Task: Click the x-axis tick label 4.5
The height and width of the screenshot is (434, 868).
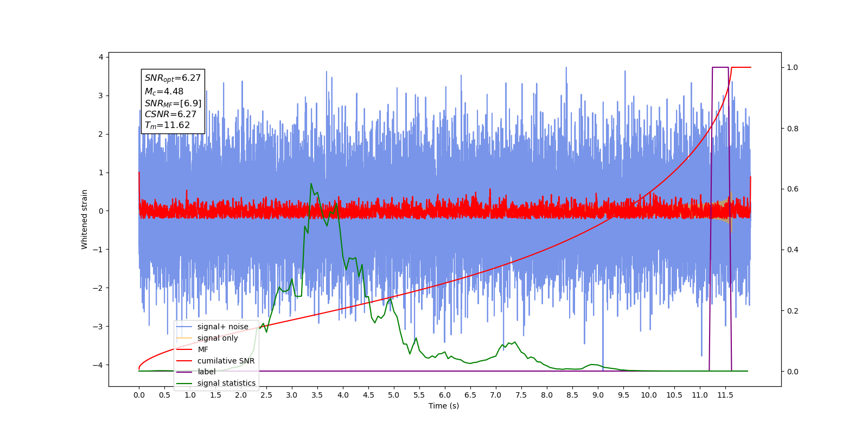Action: pos(368,395)
